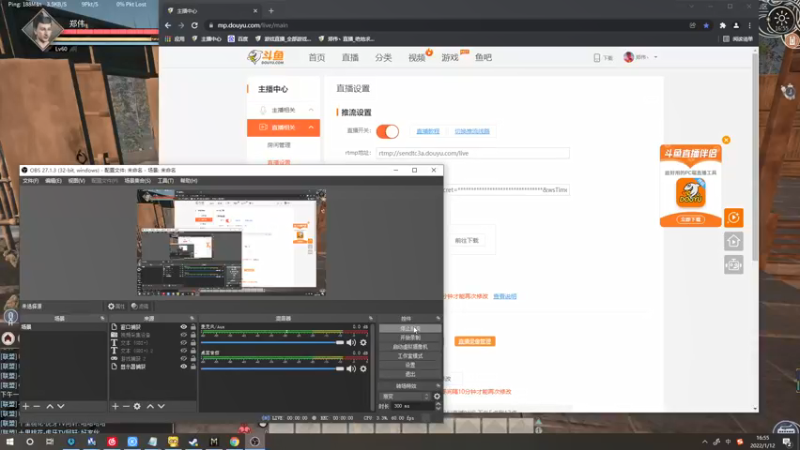The image size is (800, 450).
Task: Open the 视图(V) menu in OBS
Action: [77, 181]
